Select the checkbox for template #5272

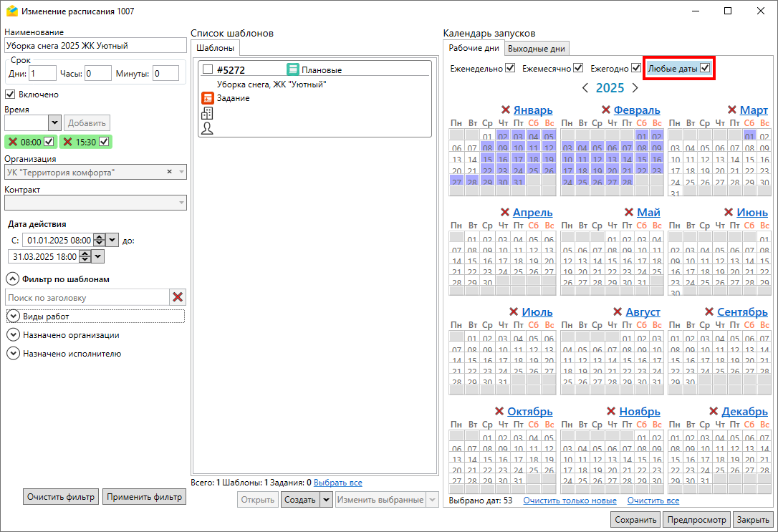208,69
